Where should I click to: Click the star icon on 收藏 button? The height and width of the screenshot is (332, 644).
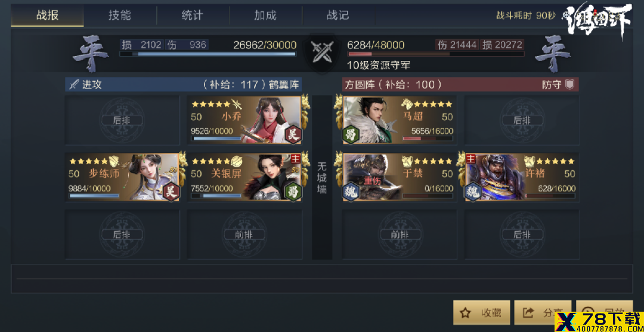[x=465, y=313]
